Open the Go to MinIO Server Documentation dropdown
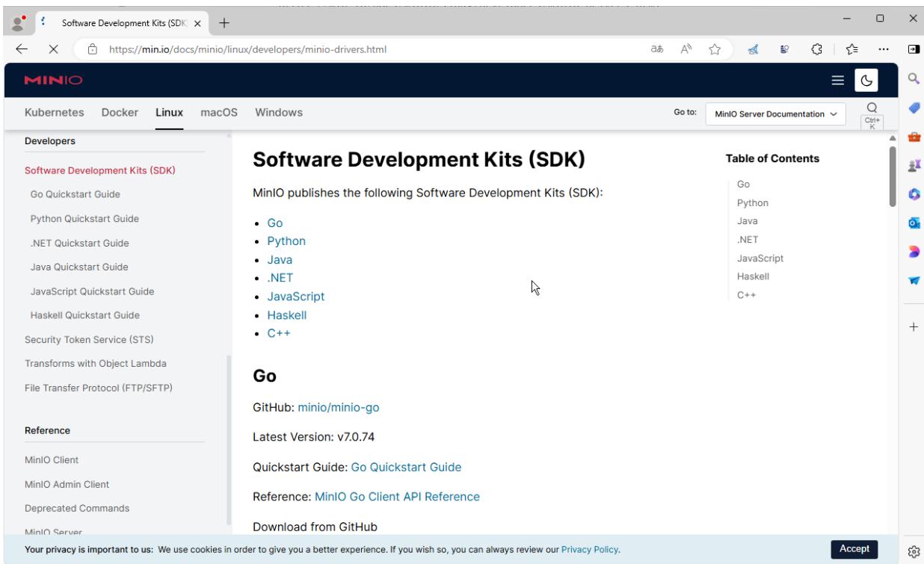This screenshot has width=924, height=564. (775, 114)
